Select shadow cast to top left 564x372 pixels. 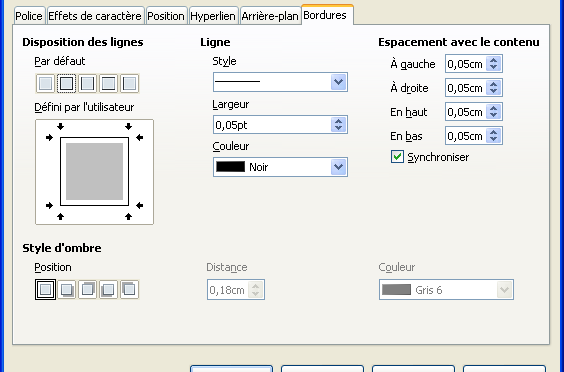(129, 289)
